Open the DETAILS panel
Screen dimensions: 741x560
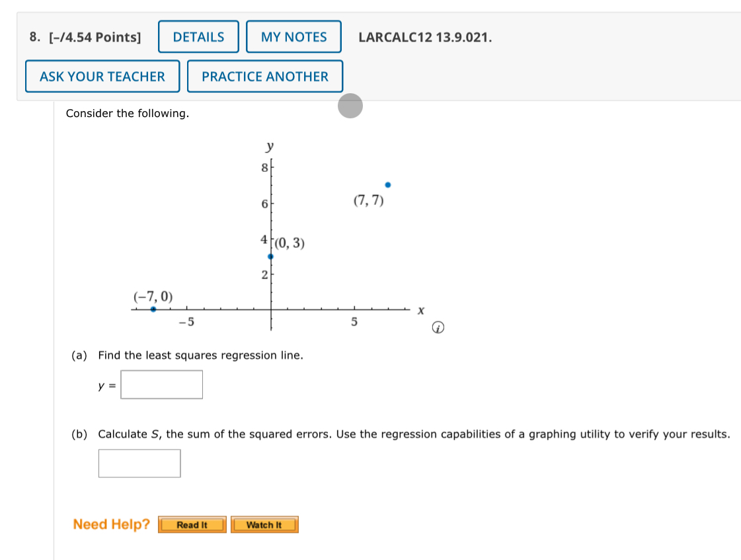198,36
